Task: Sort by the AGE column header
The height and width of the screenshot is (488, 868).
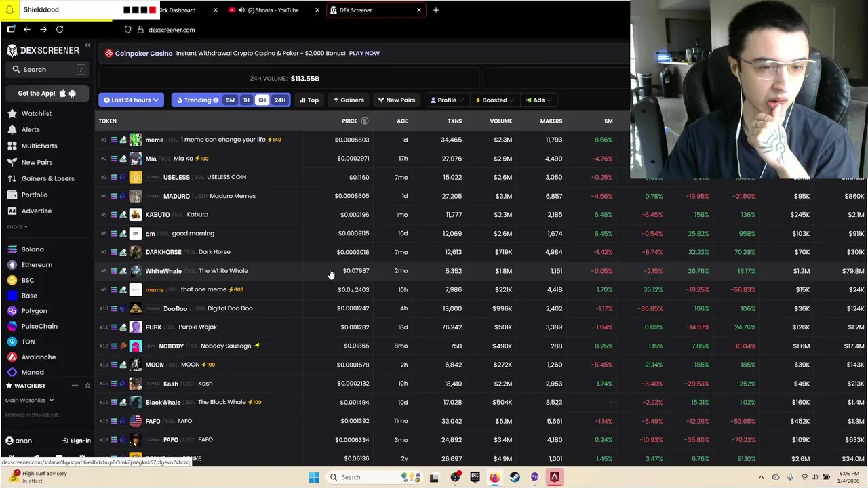Action: (402, 121)
